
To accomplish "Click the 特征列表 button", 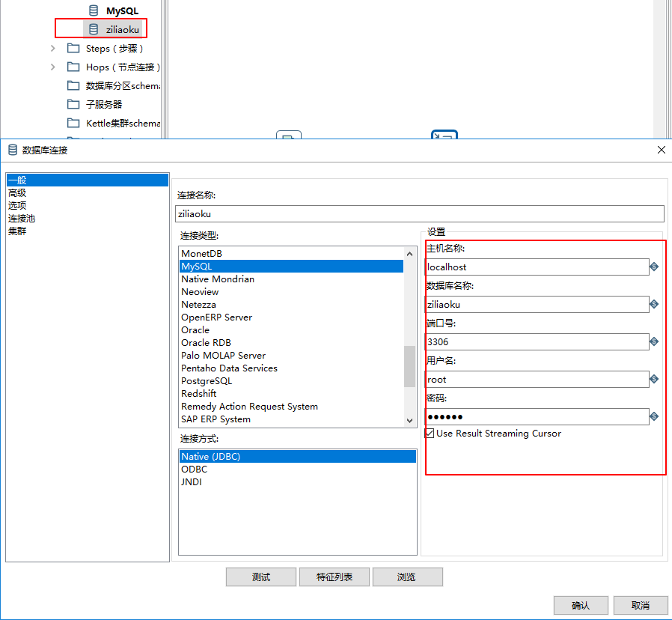I will click(x=335, y=577).
